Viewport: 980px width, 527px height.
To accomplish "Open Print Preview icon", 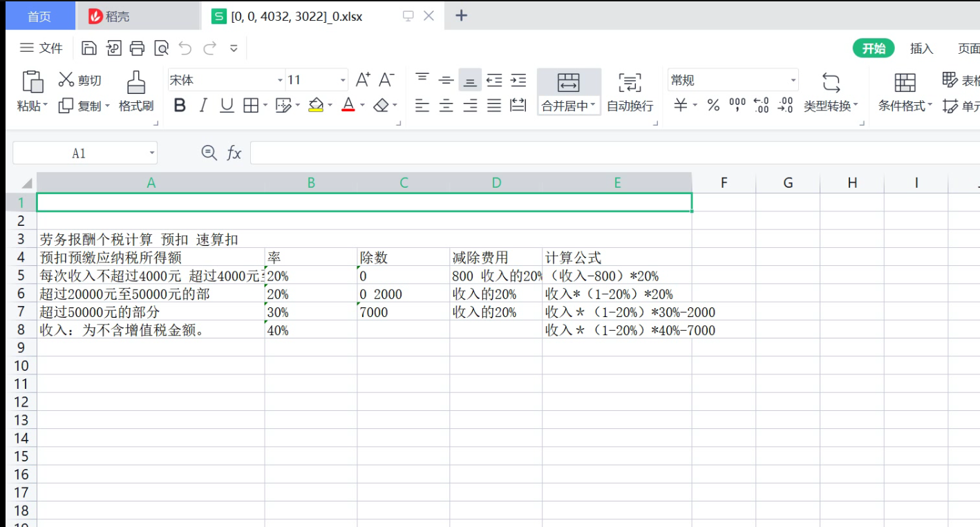I will (x=161, y=48).
